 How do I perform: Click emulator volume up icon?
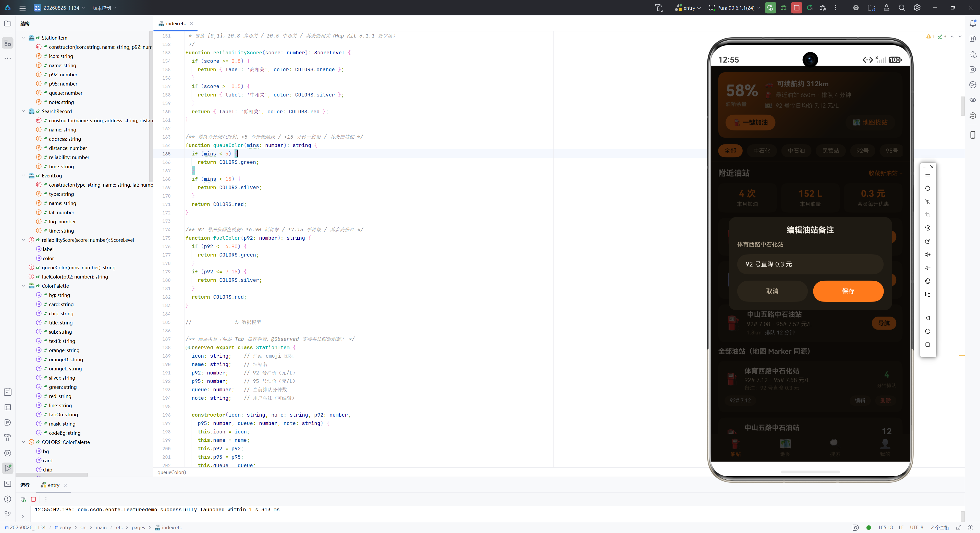(927, 255)
